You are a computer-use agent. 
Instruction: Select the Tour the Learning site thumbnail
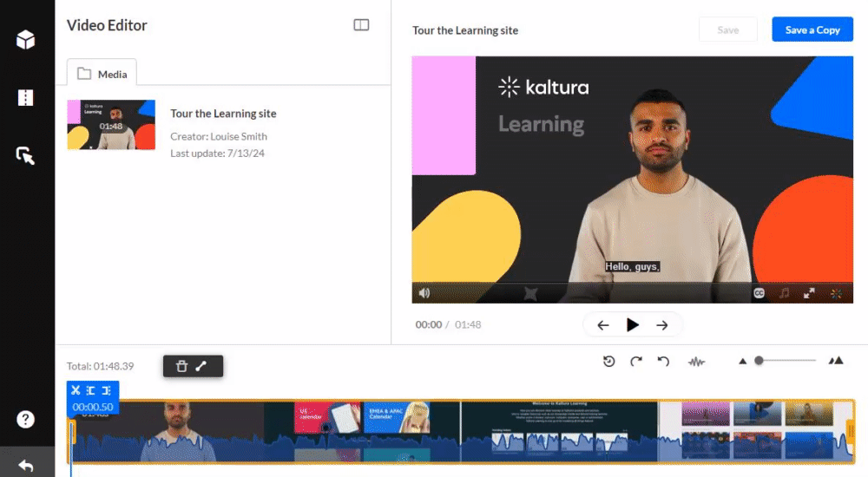click(111, 125)
